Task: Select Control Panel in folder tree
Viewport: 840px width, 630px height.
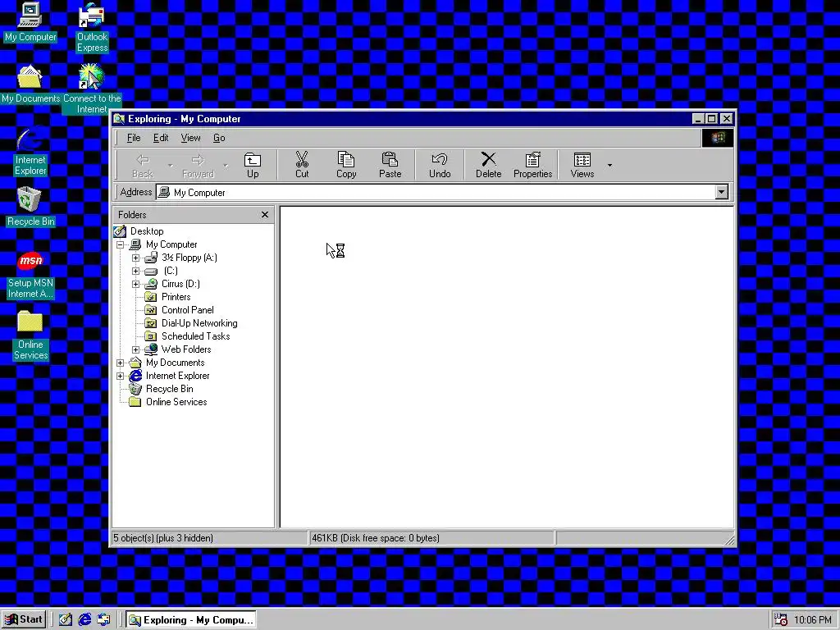Action: (x=188, y=310)
